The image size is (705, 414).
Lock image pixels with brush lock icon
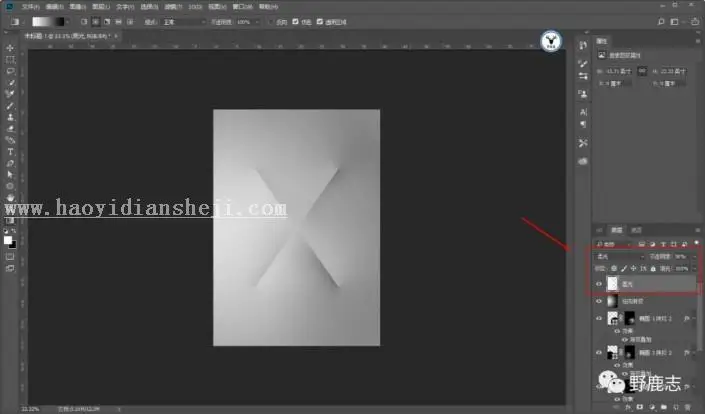[x=624, y=268]
